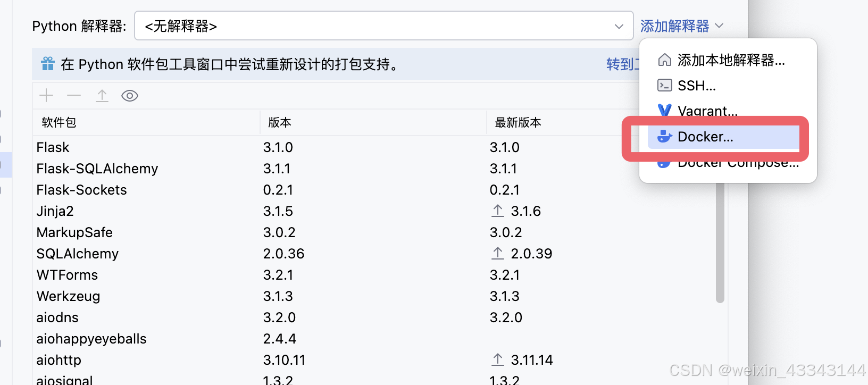The width and height of the screenshot is (868, 385).
Task: Expand the 添加解释器 dropdown link
Action: (x=682, y=26)
